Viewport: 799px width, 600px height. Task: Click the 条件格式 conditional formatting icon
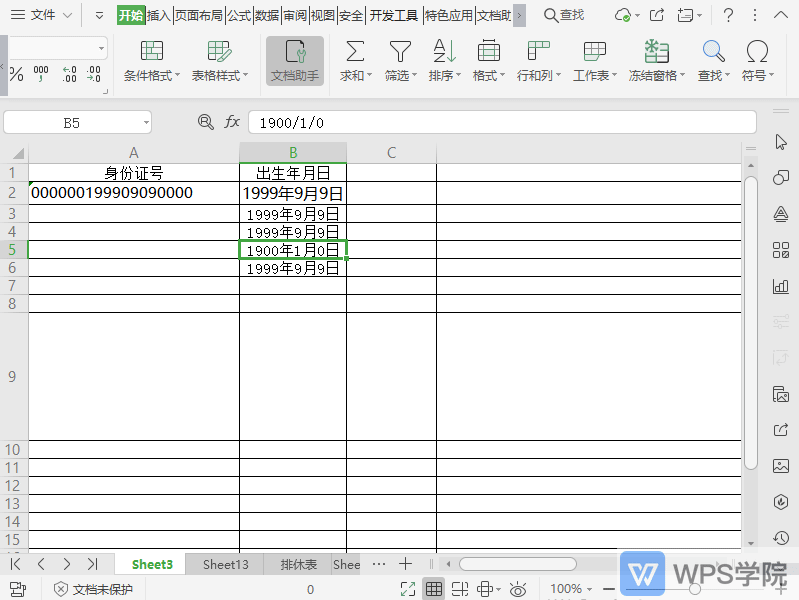click(152, 52)
